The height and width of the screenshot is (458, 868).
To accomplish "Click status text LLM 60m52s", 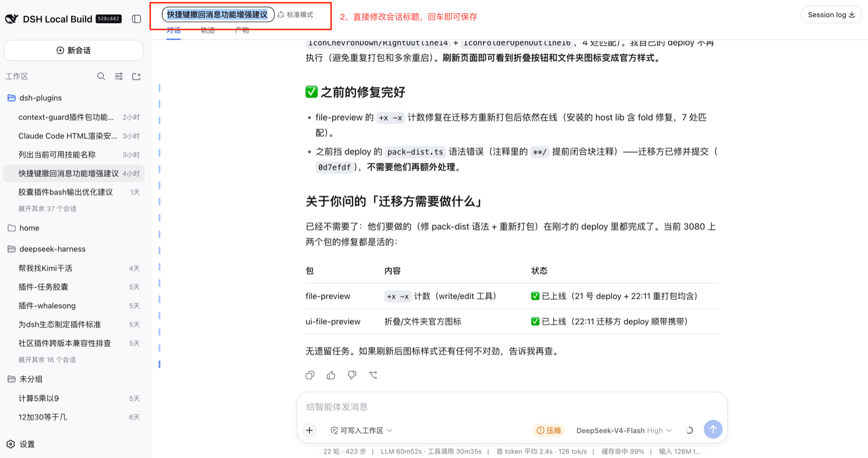I will coord(401,451).
